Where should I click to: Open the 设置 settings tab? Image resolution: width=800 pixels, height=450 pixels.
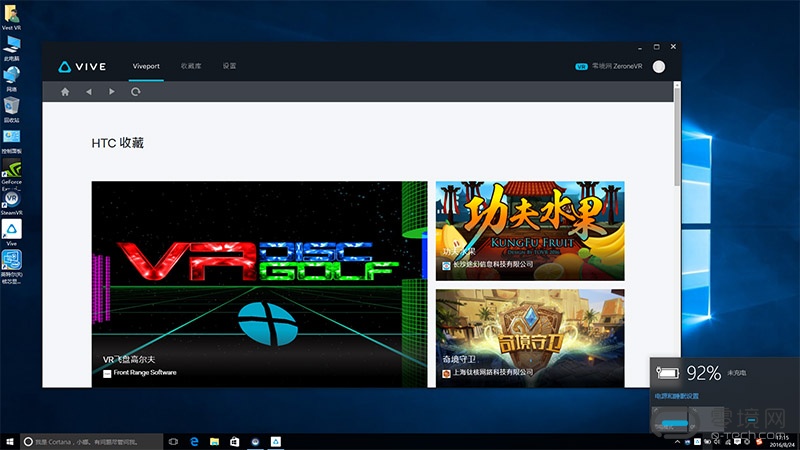[230, 66]
